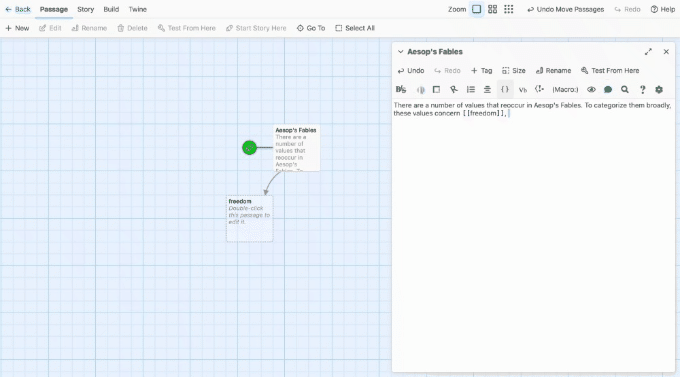Screen dimensions: 680x377
Task: Open the Harlowe text styling (B/S) tool
Action: [x=401, y=89]
